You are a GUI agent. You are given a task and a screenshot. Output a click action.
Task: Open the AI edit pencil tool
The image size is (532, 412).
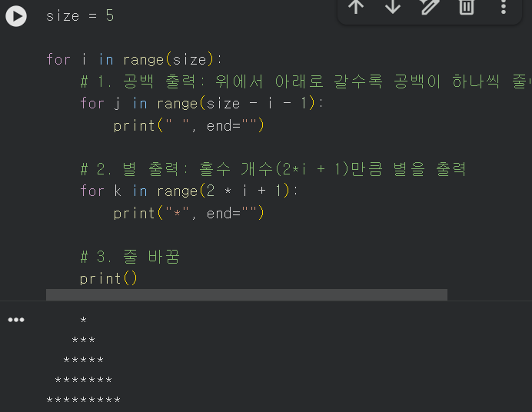tap(431, 6)
